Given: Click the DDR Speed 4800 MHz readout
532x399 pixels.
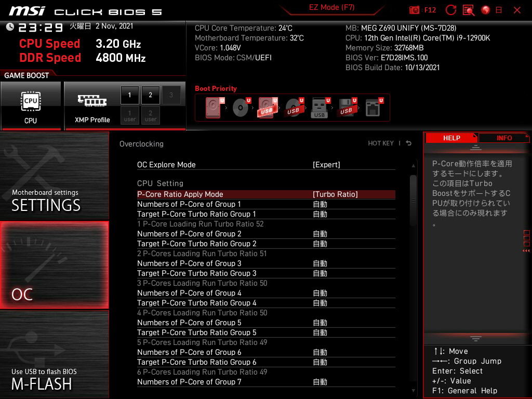Looking at the screenshot, I should (x=121, y=58).
